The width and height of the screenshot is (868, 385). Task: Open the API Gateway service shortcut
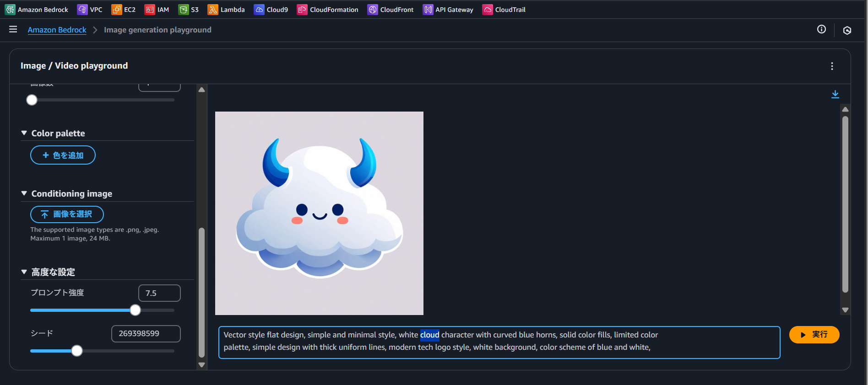(448, 10)
